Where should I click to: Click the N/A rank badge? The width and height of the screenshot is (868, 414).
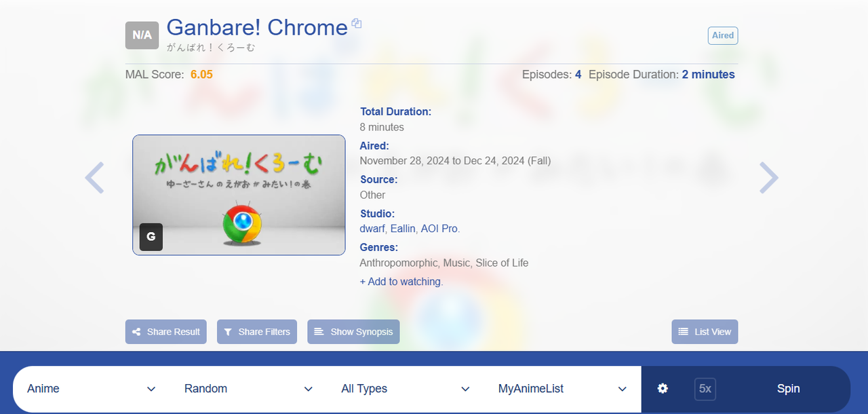(x=142, y=35)
